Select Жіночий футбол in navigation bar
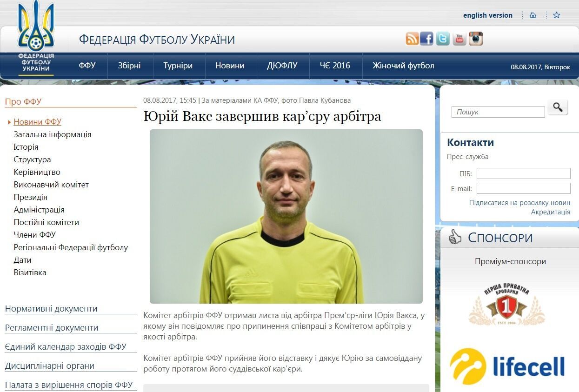The image size is (579, 392). click(x=403, y=66)
